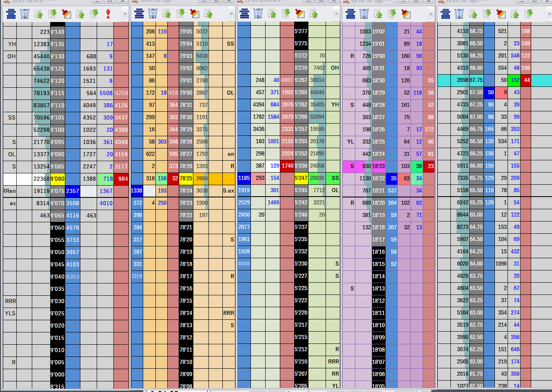Click the recycle bin icon in ZF window
The image size is (552, 392).
(258, 14)
